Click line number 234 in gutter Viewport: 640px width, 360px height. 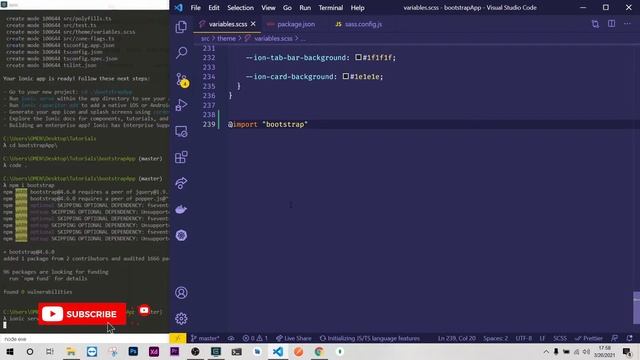(x=209, y=77)
